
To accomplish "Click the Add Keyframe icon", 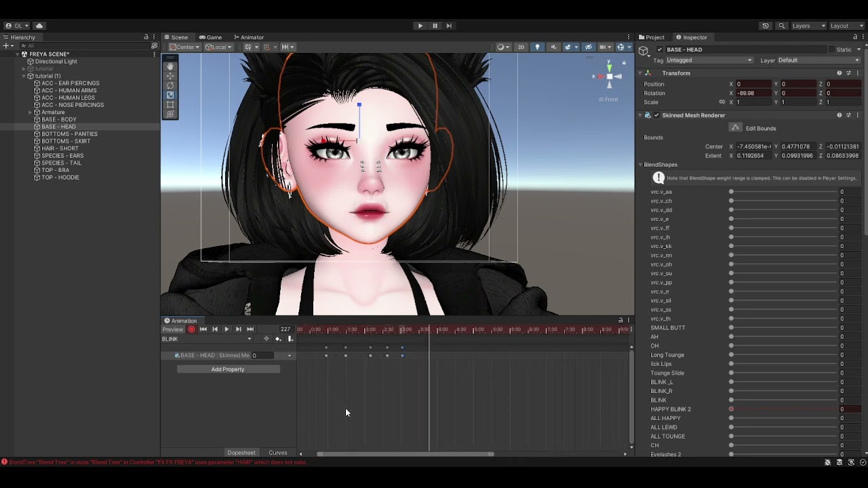I will pos(278,339).
